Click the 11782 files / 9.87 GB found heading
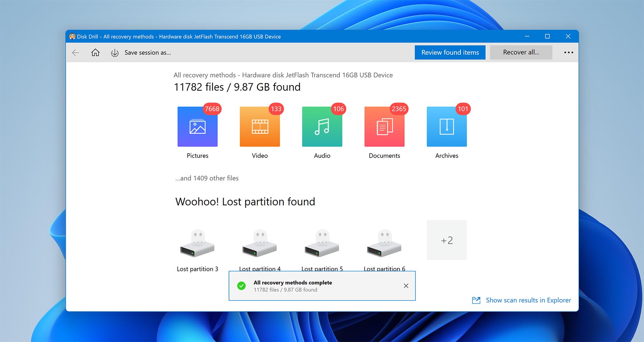 (x=237, y=87)
